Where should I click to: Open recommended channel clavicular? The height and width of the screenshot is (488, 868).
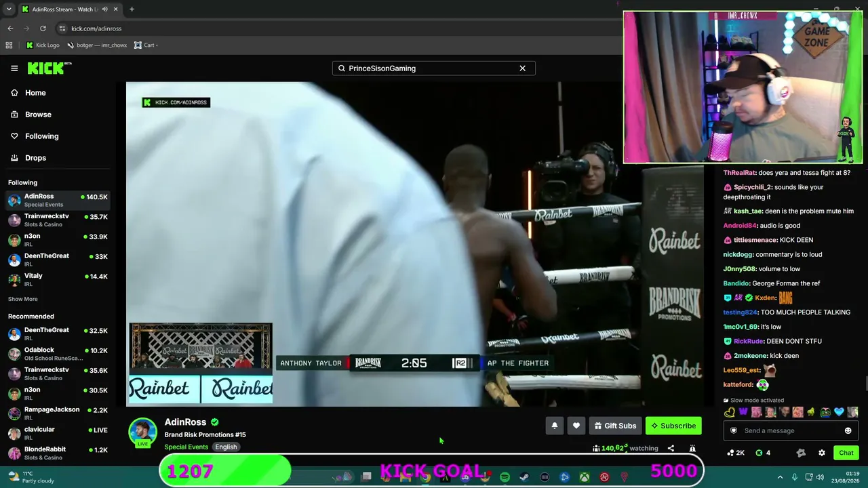pyautogui.click(x=58, y=433)
